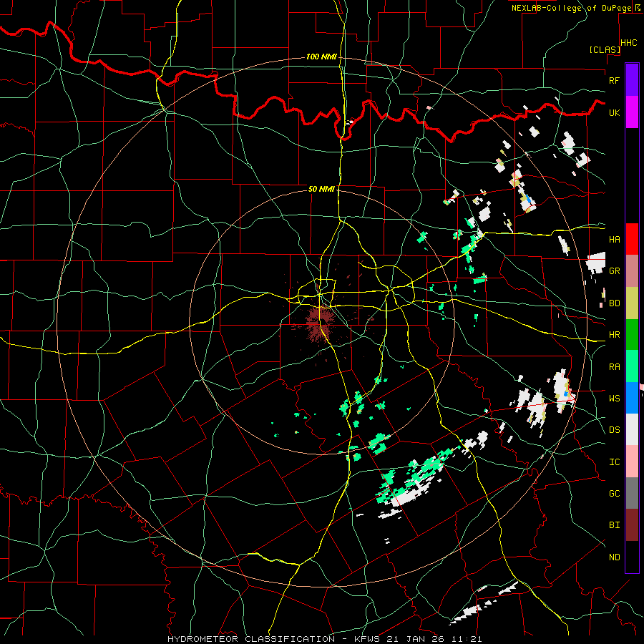The width and height of the screenshot is (644, 644).
Task: Click the GC gray legend swatch
Action: click(632, 493)
